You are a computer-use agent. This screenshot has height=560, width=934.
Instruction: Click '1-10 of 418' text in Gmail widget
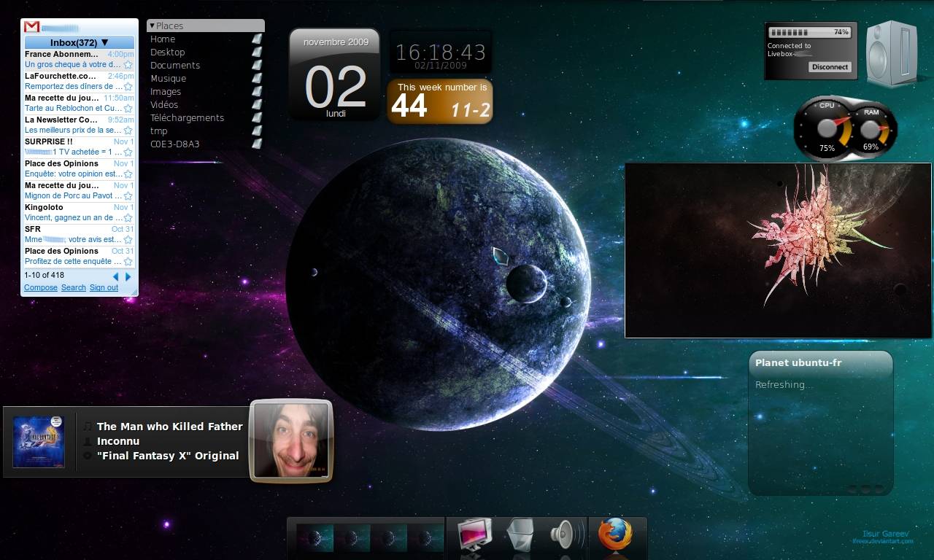coord(44,276)
